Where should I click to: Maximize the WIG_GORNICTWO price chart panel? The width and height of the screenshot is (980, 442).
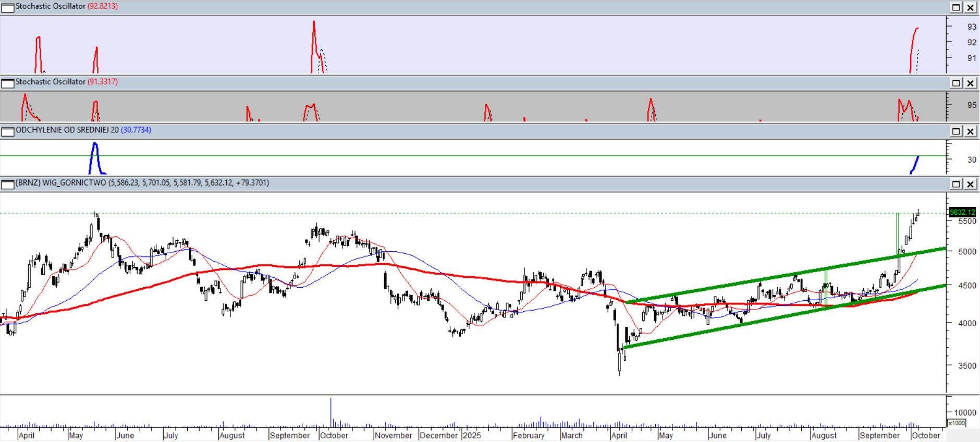point(956,184)
